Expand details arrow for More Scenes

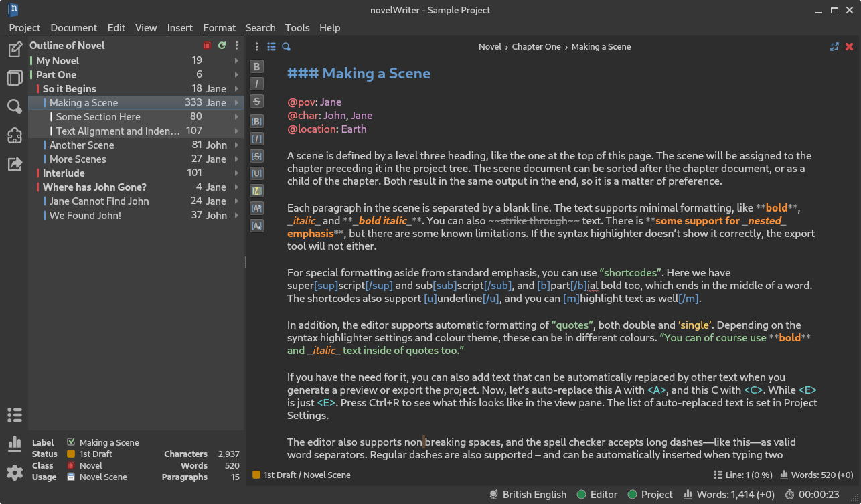[x=236, y=159]
